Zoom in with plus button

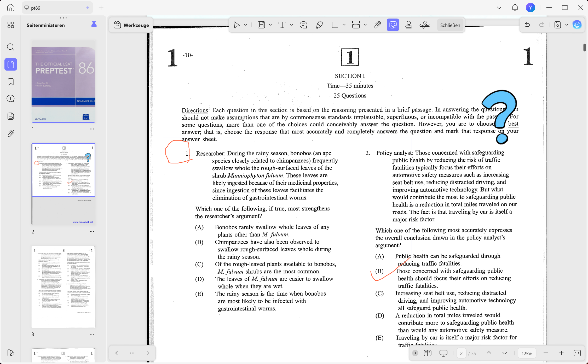pyautogui.click(x=561, y=353)
